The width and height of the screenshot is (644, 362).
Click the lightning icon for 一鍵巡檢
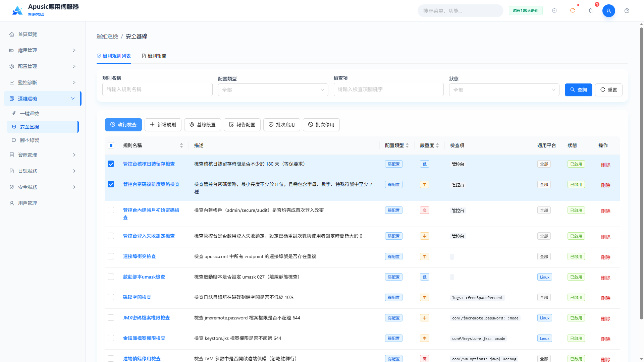click(x=14, y=113)
